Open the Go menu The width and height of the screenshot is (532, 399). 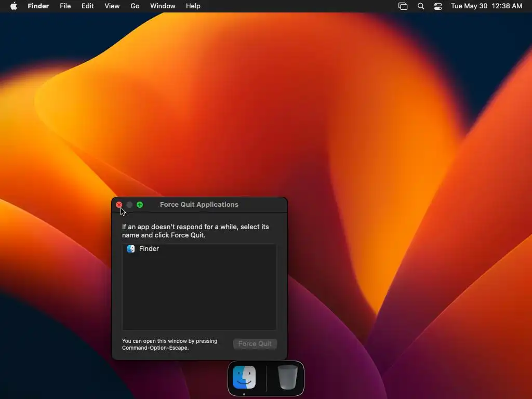[135, 6]
